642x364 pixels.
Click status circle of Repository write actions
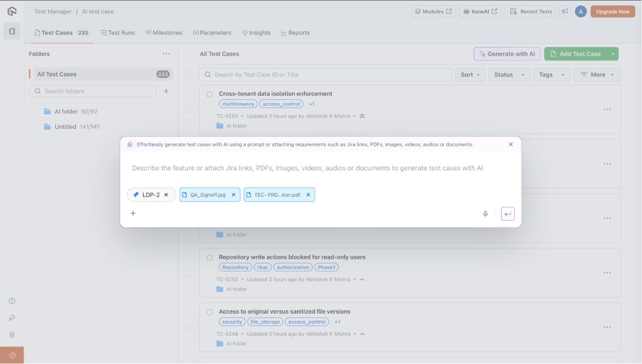210,258
